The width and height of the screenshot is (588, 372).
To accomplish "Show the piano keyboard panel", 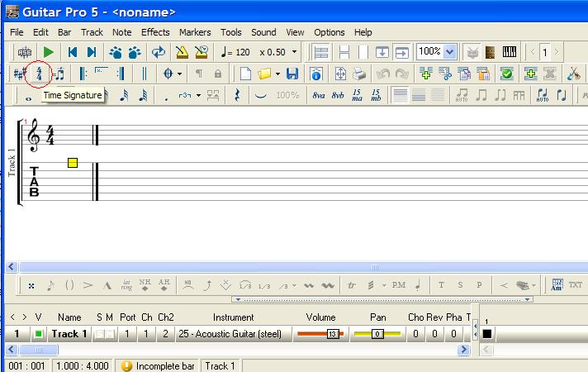I will (510, 52).
